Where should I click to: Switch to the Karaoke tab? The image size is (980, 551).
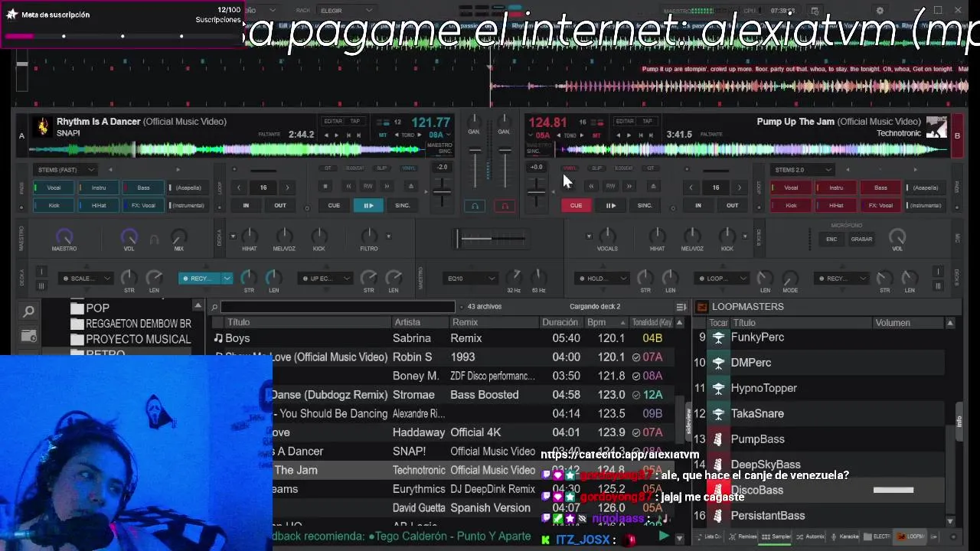point(845,537)
